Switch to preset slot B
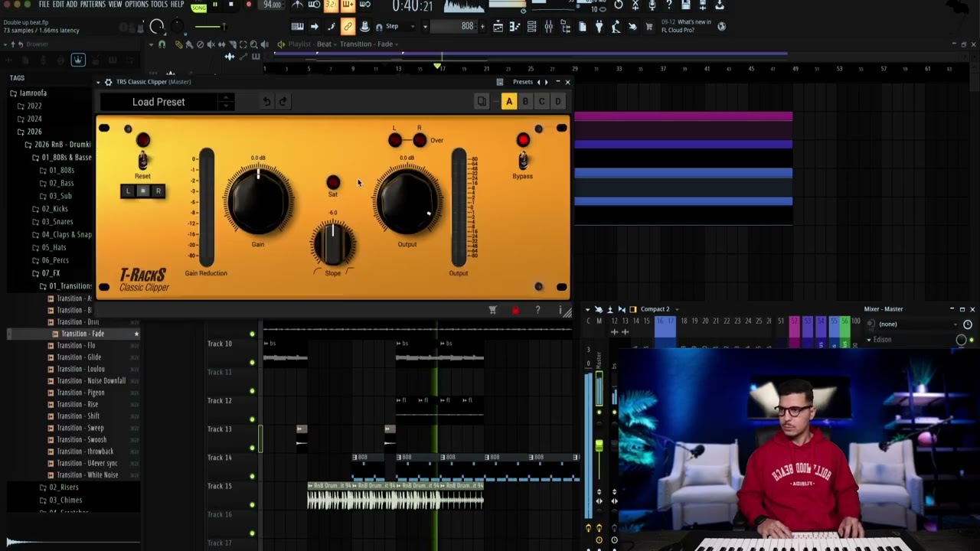The height and width of the screenshot is (551, 980). point(525,101)
